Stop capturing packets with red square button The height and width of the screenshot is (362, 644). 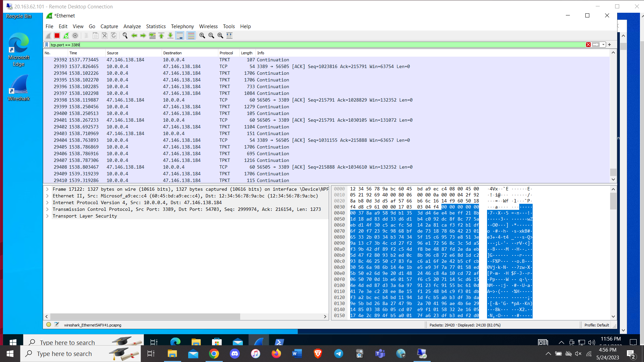[57, 36]
